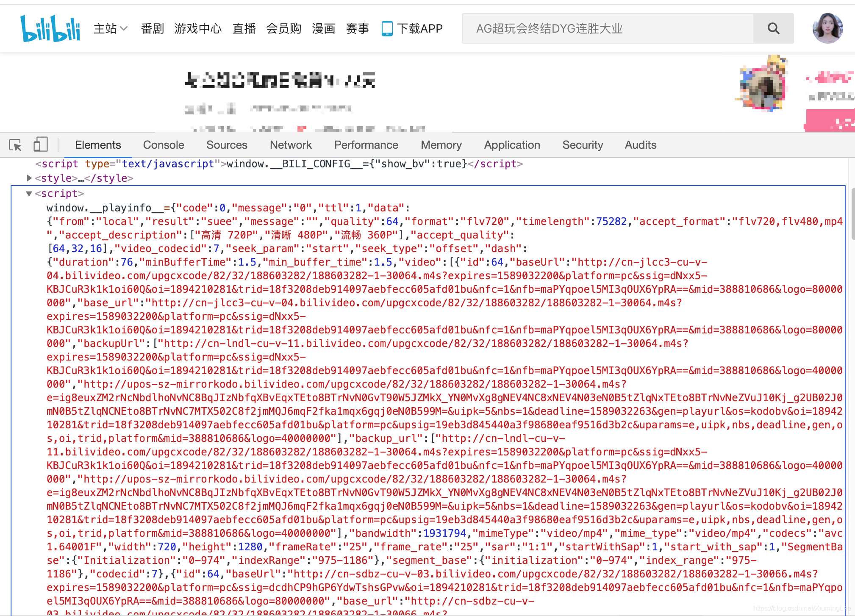Screen dimensions: 855x616
Task: Click the Audits panel tab in DevTools
Action: click(x=638, y=145)
